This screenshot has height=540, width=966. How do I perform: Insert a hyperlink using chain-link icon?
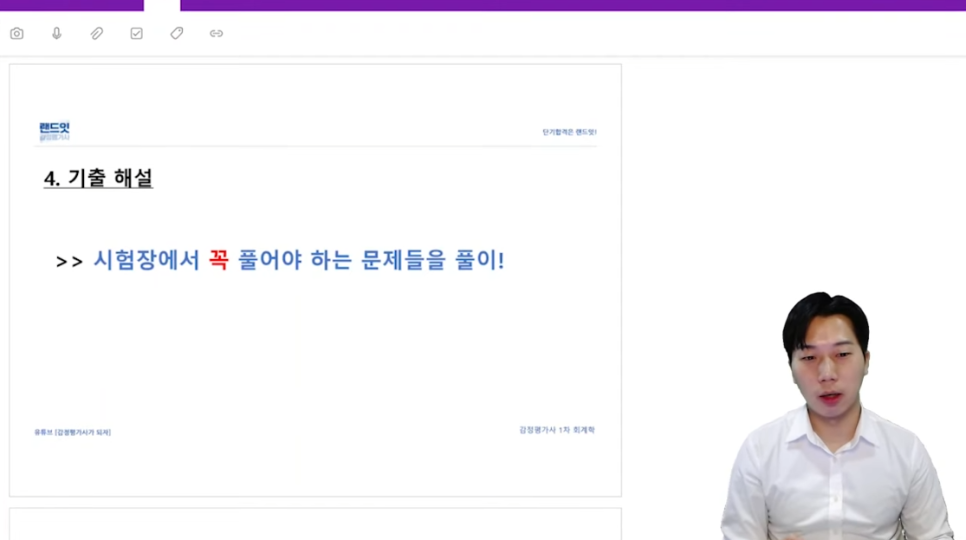tap(216, 33)
